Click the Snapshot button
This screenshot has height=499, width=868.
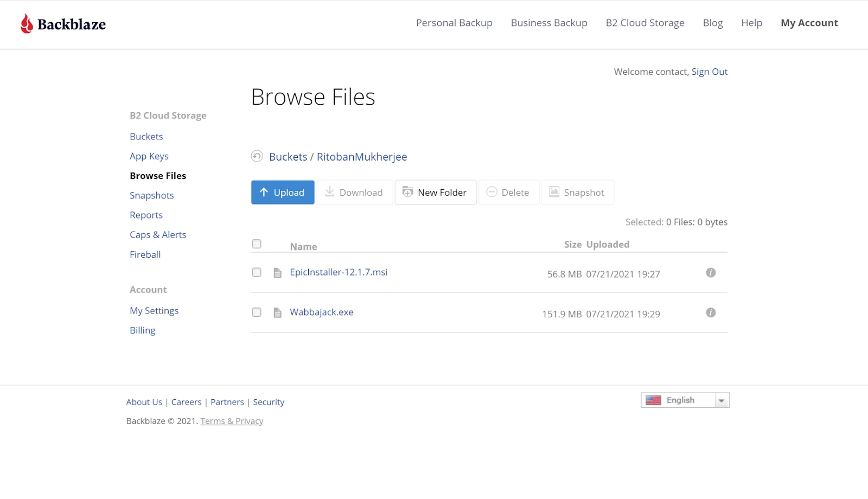coord(578,193)
